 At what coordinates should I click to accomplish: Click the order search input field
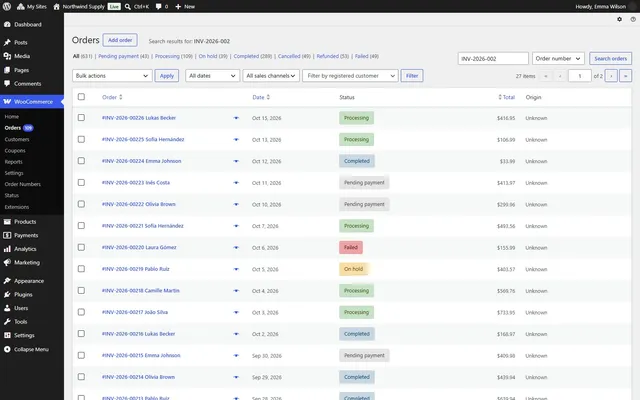pyautogui.click(x=493, y=59)
